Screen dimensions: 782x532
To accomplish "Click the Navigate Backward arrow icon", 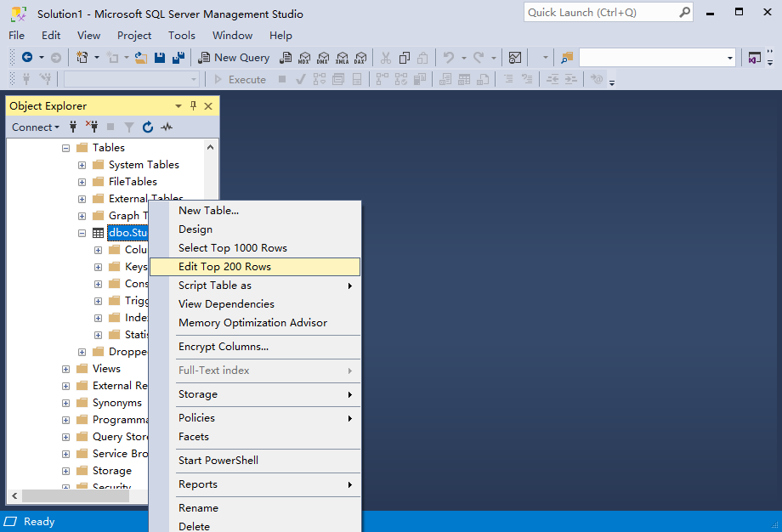I will (x=27, y=58).
